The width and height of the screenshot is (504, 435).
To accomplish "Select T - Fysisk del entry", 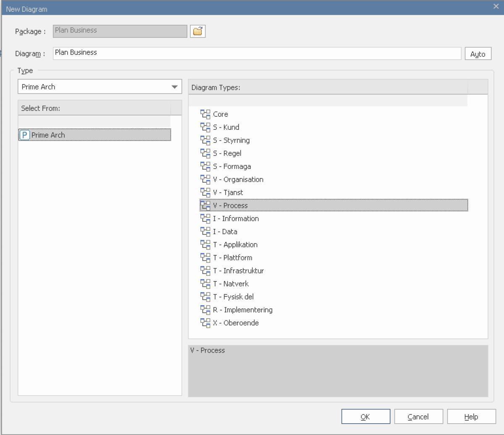I will click(233, 297).
